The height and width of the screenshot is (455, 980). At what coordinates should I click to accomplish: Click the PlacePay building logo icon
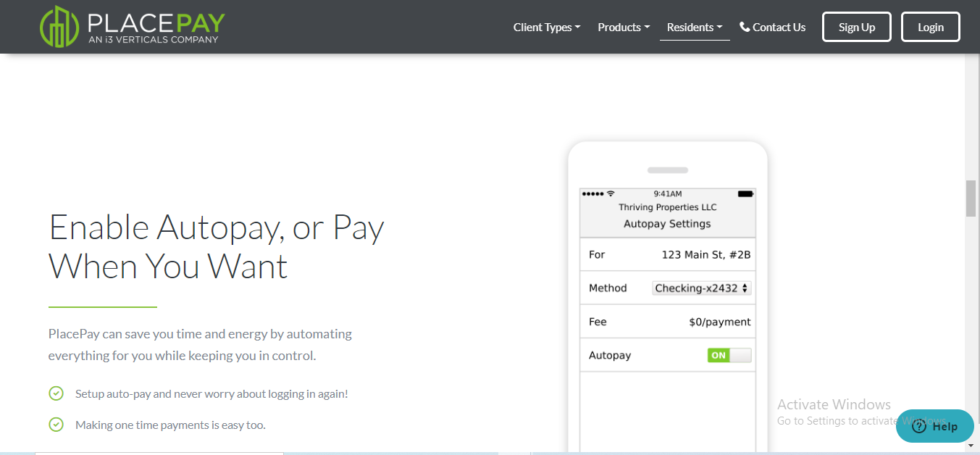coord(59,27)
